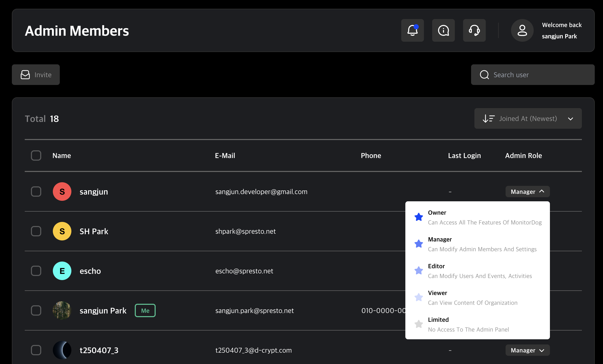Click the info/help speech bubble icon

click(x=443, y=30)
